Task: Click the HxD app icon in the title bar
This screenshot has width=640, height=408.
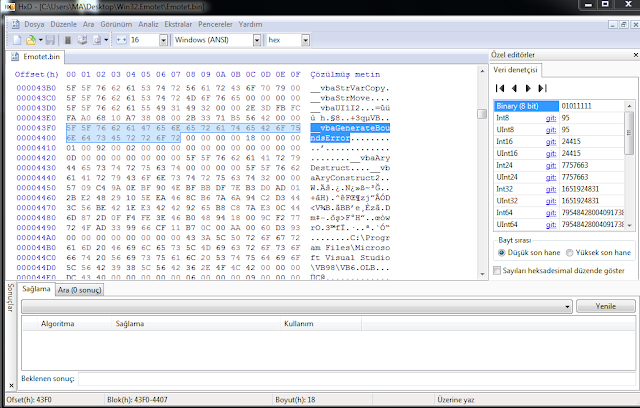Action: point(9,7)
